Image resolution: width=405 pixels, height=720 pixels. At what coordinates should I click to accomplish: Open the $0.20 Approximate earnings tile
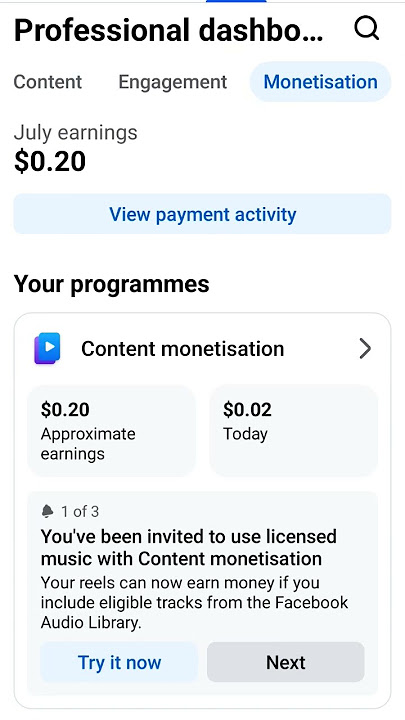coord(112,431)
